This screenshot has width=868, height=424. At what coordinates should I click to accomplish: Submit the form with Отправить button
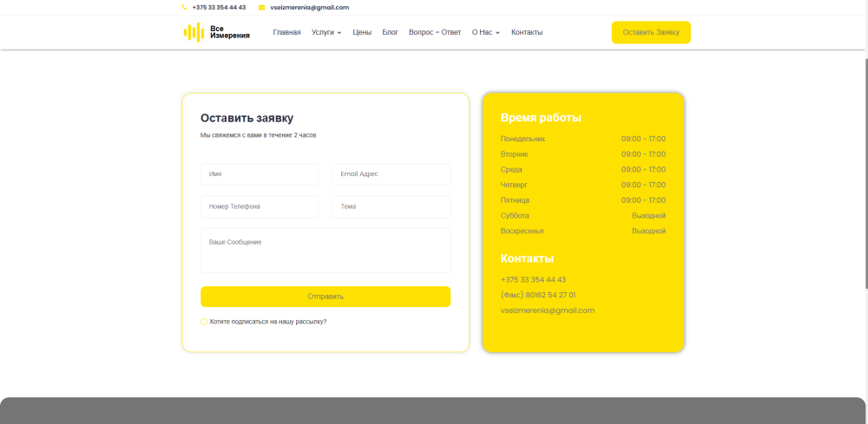325,297
